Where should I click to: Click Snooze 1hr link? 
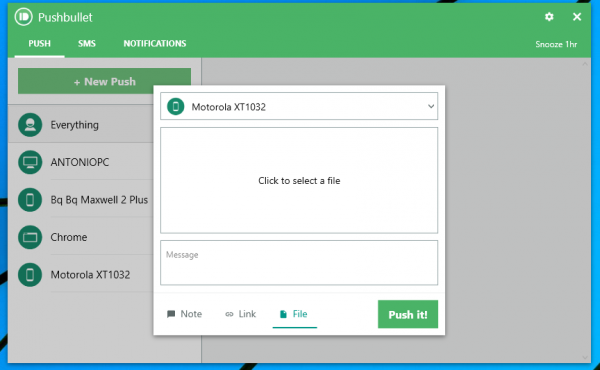(x=556, y=44)
